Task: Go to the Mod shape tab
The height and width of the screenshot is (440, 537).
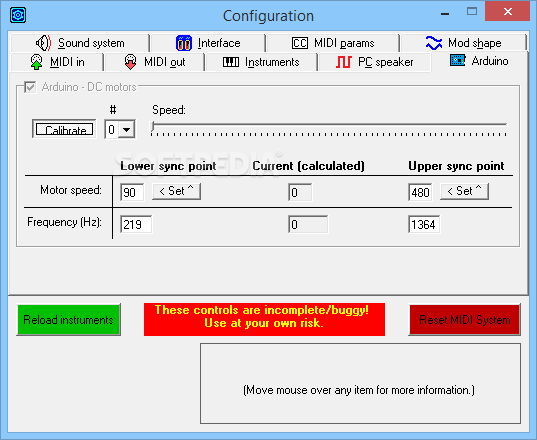Action: click(463, 43)
